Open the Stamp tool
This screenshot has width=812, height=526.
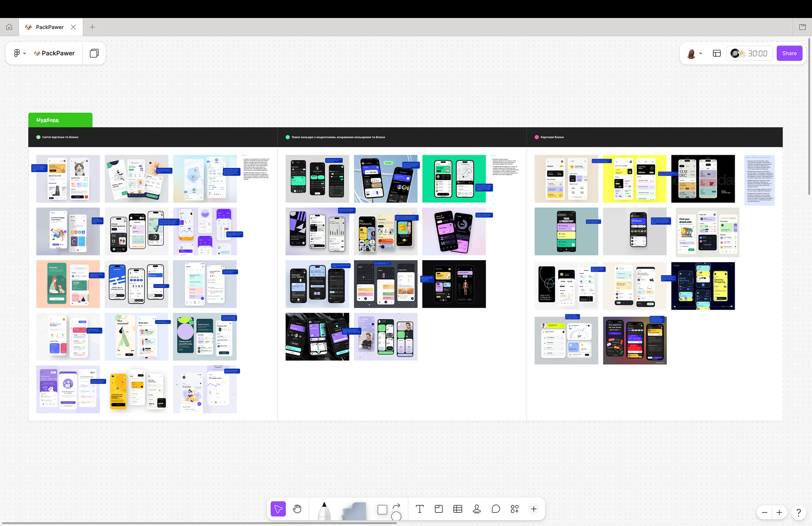(x=477, y=509)
